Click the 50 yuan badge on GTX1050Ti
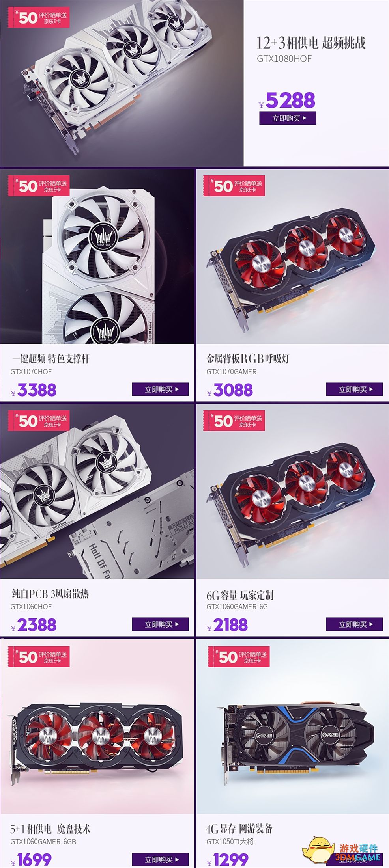The height and width of the screenshot is (868, 389). coord(239,657)
